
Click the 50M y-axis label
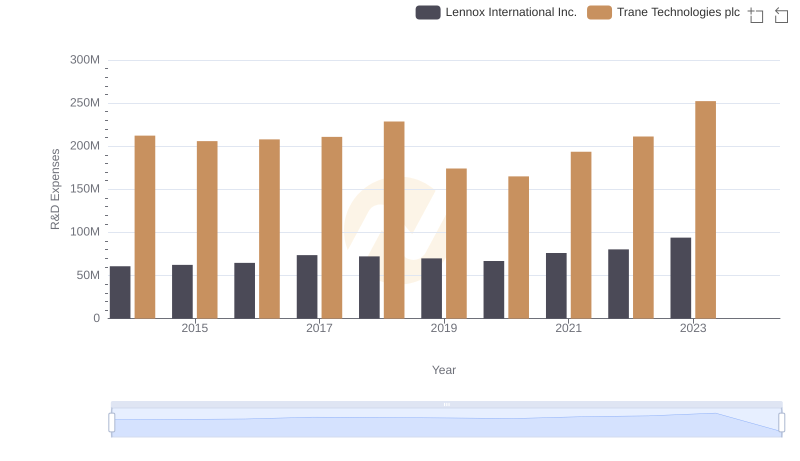[88, 275]
